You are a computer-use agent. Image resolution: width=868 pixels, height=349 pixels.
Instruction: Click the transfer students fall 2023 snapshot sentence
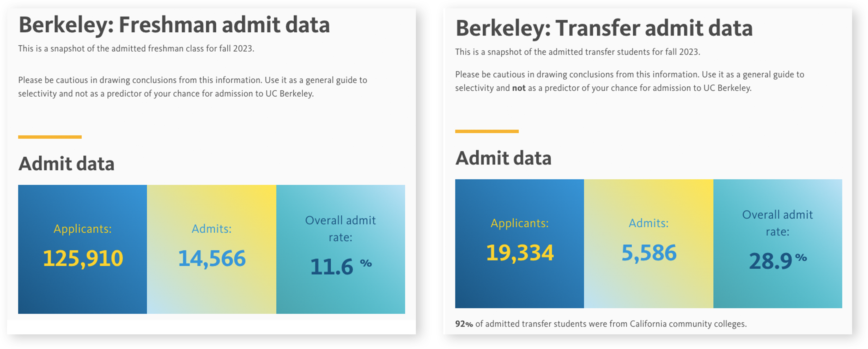point(578,52)
